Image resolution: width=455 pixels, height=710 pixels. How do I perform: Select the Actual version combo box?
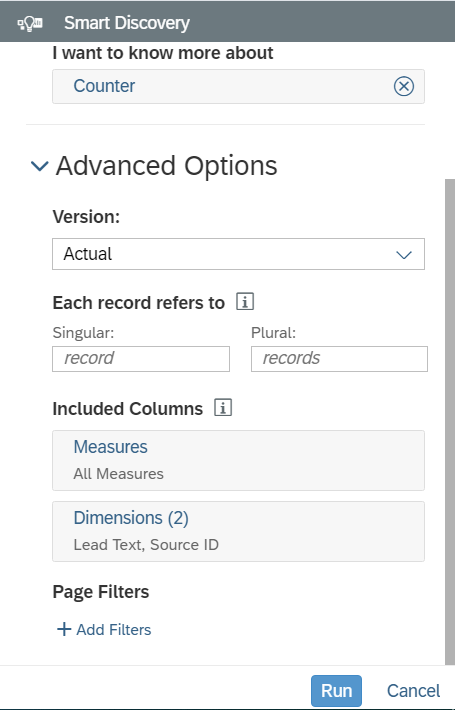pyautogui.click(x=238, y=254)
